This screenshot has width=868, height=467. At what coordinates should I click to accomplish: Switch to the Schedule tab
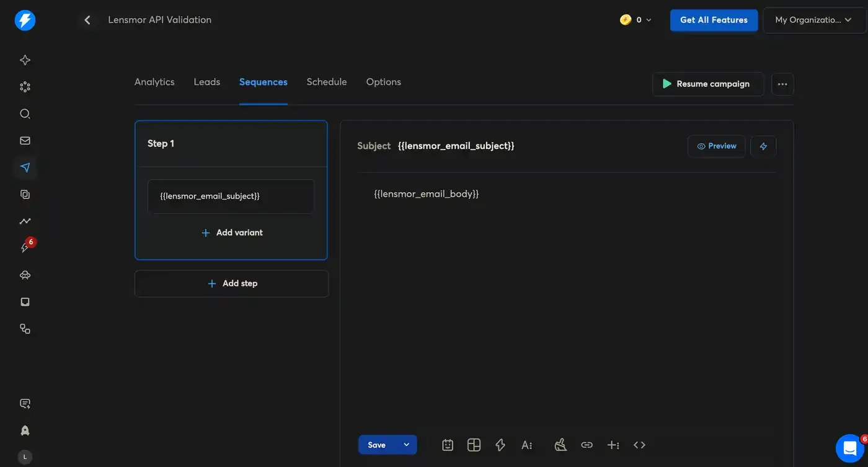[x=327, y=82]
